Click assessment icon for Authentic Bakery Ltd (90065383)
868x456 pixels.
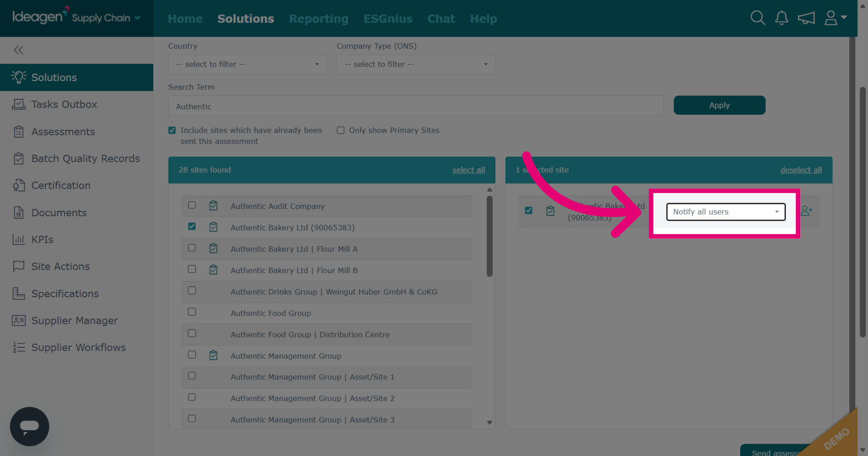point(213,227)
